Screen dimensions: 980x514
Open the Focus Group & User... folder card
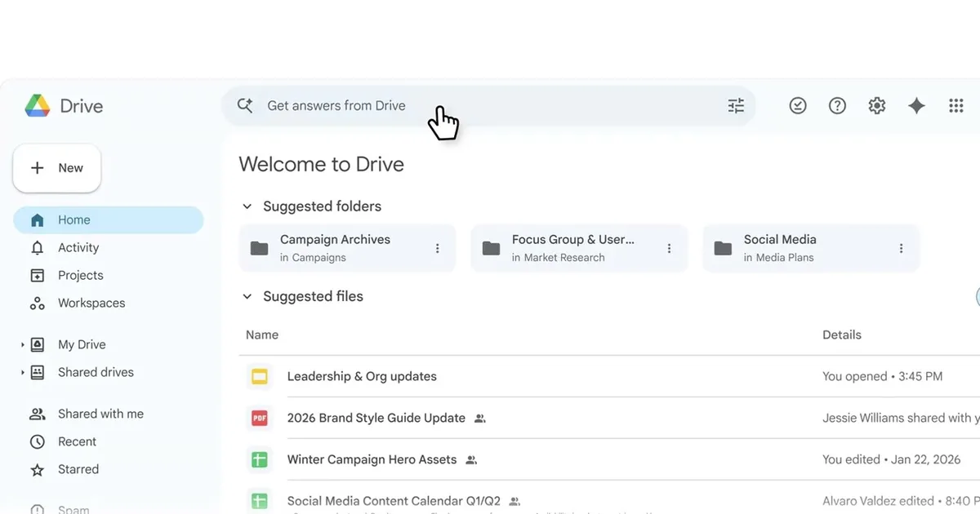click(x=579, y=248)
